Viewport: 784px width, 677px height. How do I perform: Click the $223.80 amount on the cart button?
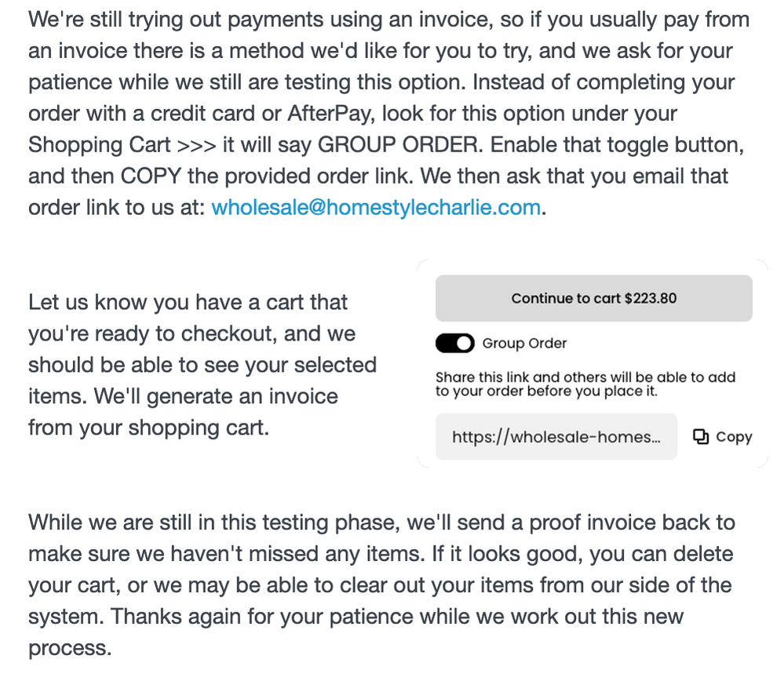coord(651,298)
